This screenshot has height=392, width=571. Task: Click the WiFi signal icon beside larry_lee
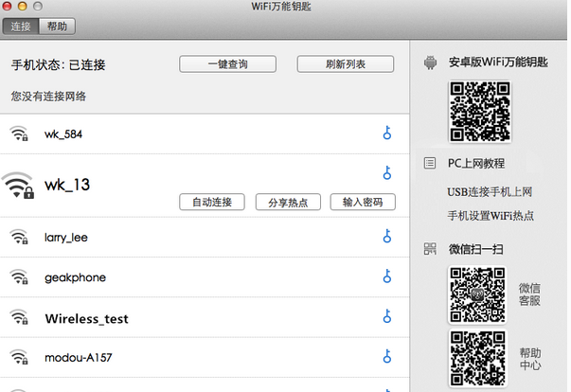click(19, 237)
